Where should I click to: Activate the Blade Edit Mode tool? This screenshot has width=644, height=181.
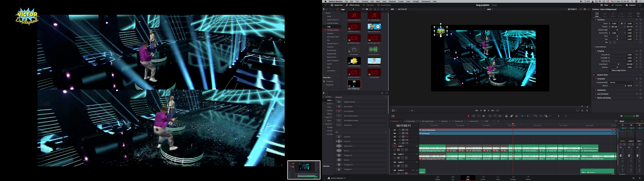pos(484,116)
